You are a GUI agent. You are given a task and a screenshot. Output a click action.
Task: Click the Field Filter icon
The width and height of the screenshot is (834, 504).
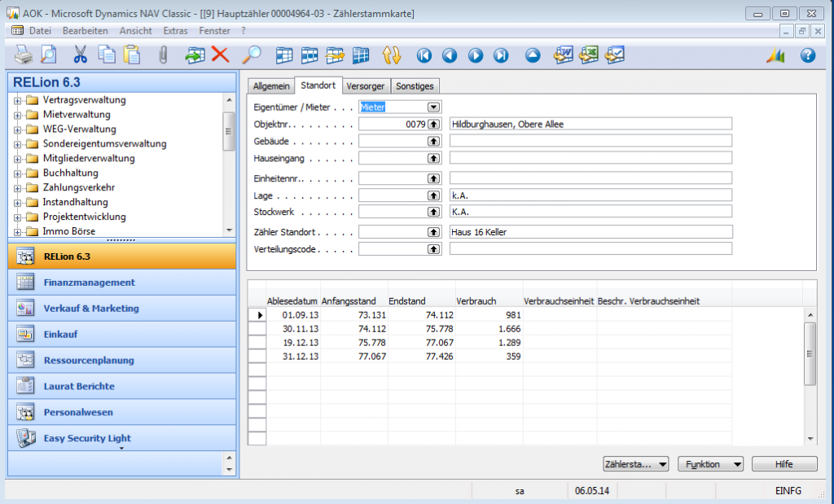pos(284,55)
